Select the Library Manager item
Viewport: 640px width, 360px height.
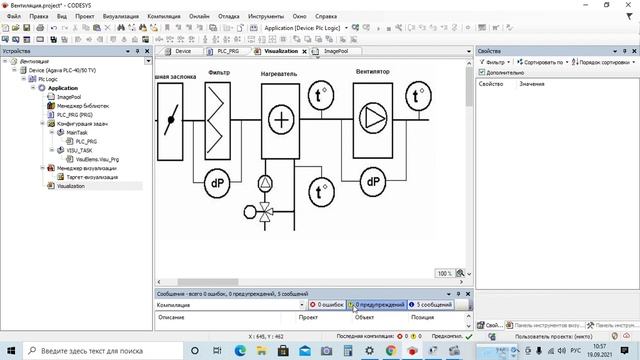pos(83,106)
